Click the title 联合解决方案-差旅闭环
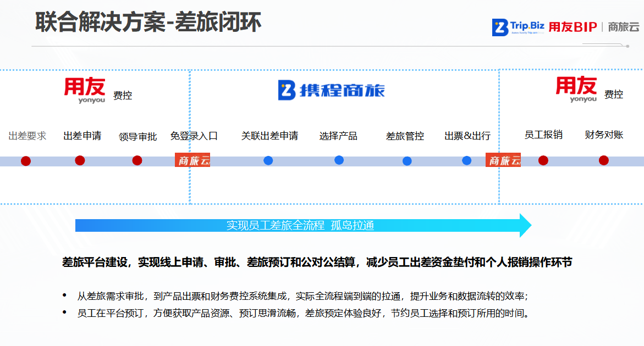644x346 pixels. (148, 22)
